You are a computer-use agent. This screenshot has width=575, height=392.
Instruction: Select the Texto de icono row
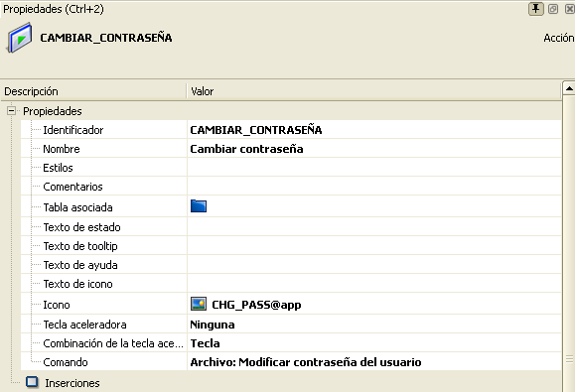[291, 284]
